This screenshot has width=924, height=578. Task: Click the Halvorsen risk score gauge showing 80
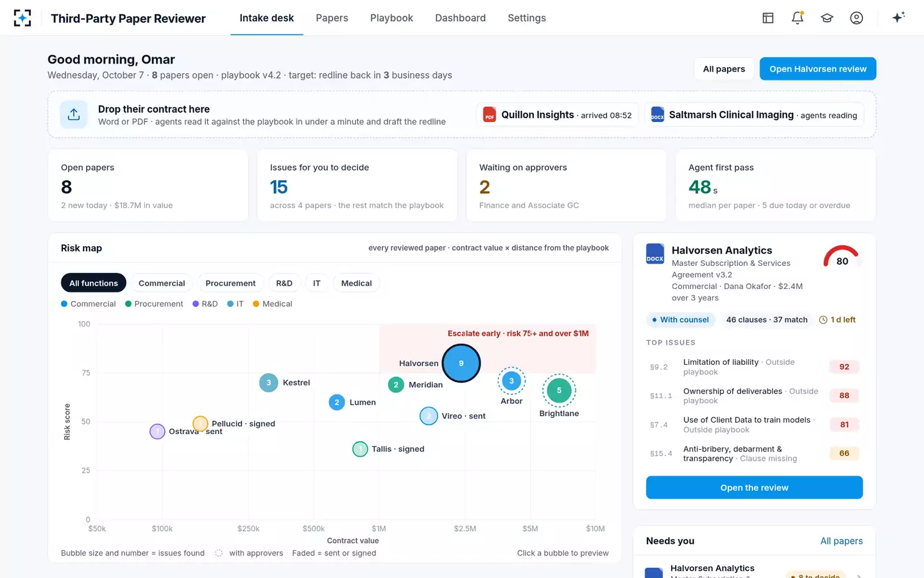(842, 257)
